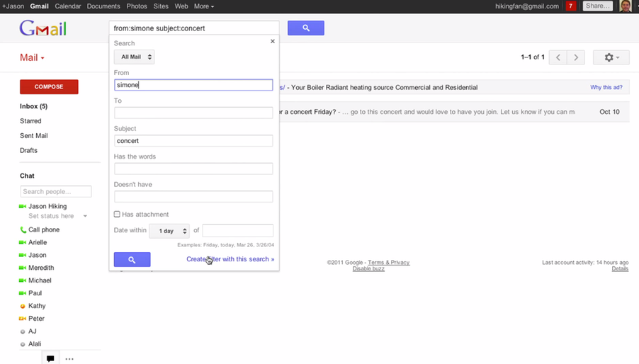Viewport: 639px width, 364px height.
Task: Click the Chat section heading
Action: tap(27, 176)
